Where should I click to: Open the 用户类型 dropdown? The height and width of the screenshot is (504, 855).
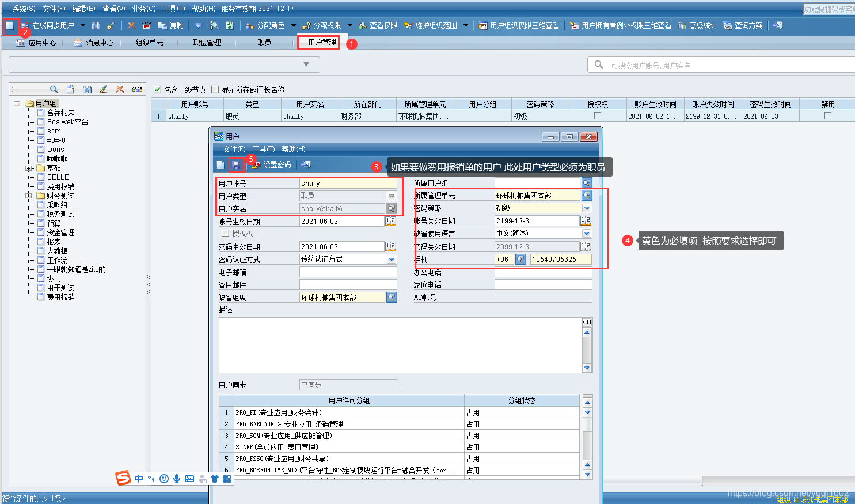click(x=392, y=196)
